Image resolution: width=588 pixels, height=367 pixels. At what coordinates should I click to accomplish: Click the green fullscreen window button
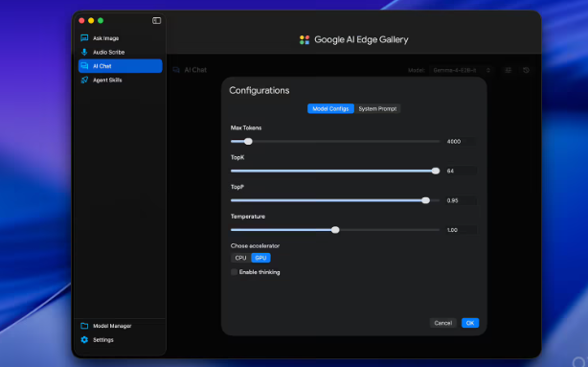tap(101, 21)
